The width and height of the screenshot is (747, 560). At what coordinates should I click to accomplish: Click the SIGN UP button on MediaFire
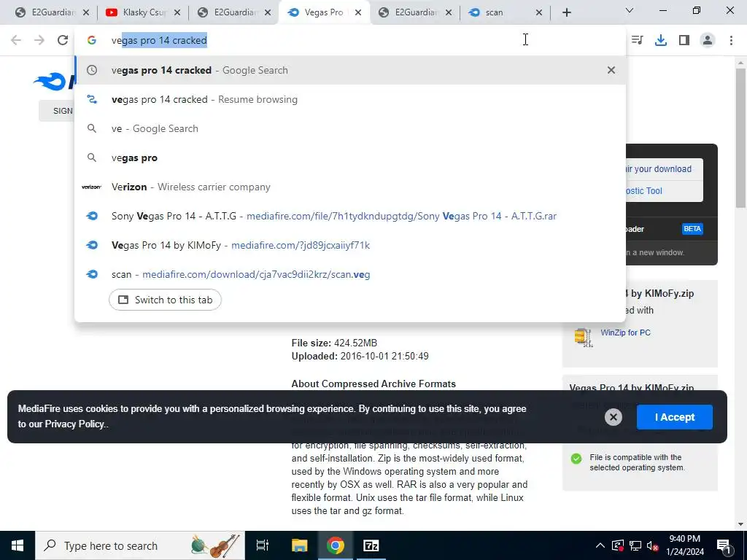pyautogui.click(x=57, y=111)
